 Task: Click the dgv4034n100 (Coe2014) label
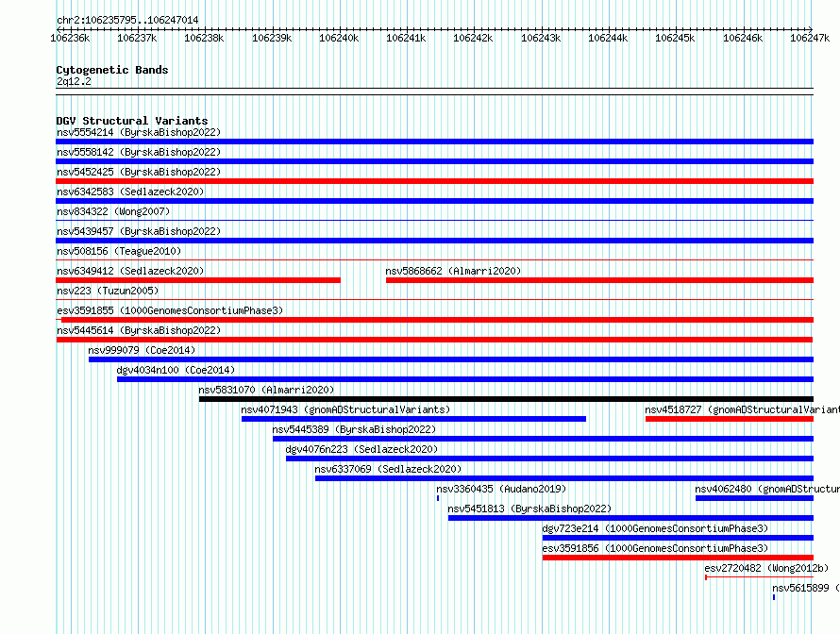click(x=176, y=370)
